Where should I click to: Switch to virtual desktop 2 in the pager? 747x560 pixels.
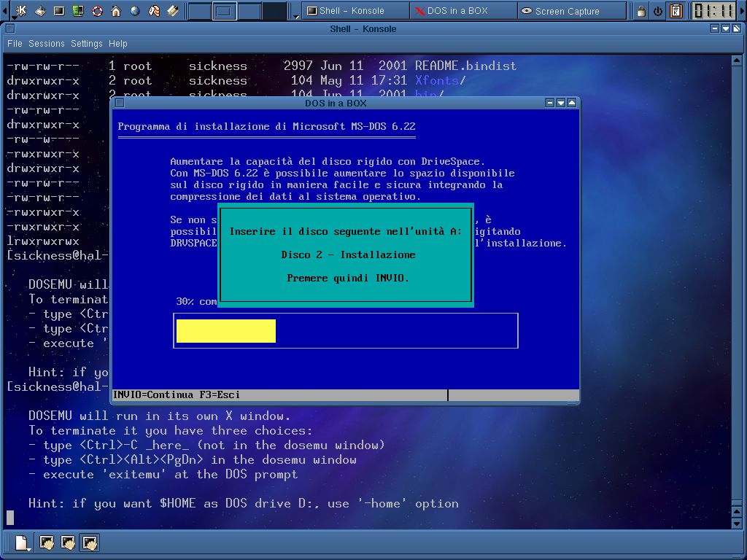coord(225,11)
